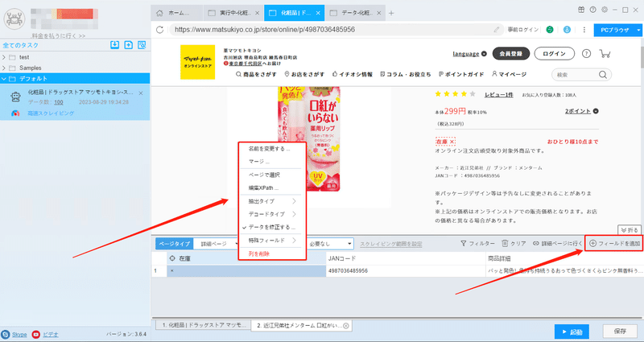The image size is (644, 342).
Task: Click the フィルター button
Action: (477, 244)
